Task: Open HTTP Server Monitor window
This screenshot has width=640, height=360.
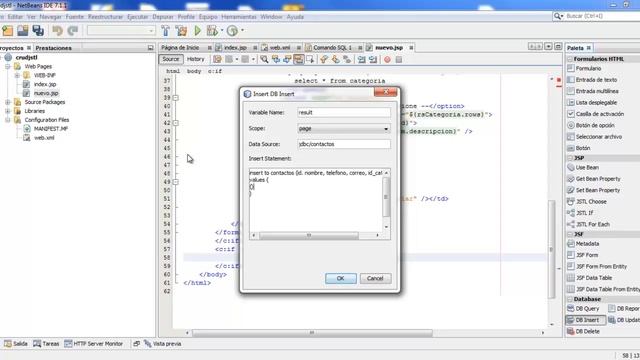Action: [93, 344]
